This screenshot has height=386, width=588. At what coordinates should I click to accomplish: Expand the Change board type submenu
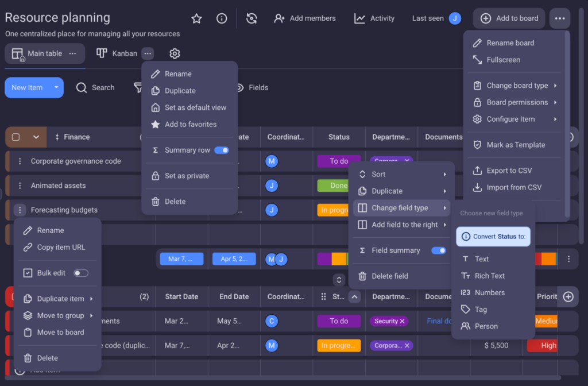pos(514,86)
